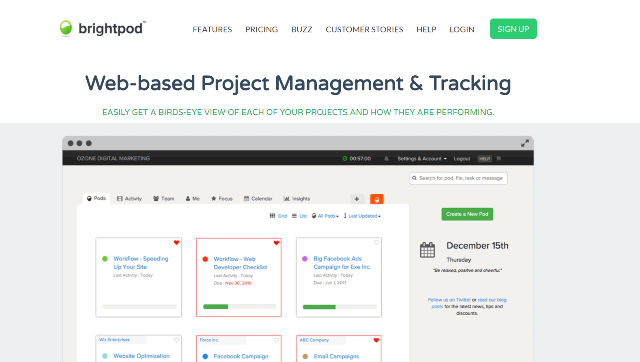Unfavorite heart on Speeding Up Your Site pod

(176, 242)
